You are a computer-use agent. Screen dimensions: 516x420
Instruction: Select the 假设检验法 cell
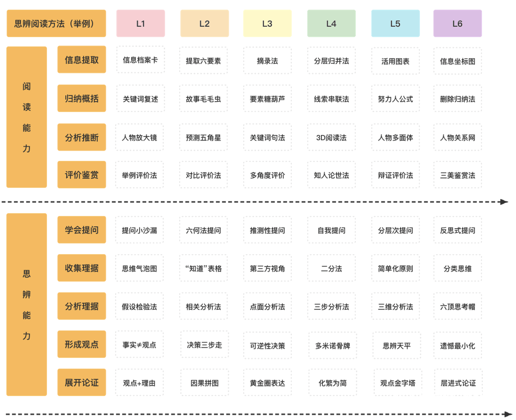point(139,306)
